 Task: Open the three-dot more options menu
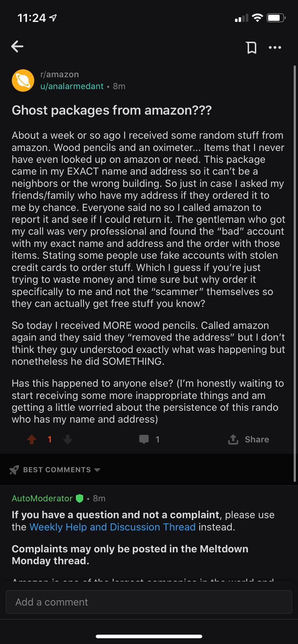click(x=275, y=47)
